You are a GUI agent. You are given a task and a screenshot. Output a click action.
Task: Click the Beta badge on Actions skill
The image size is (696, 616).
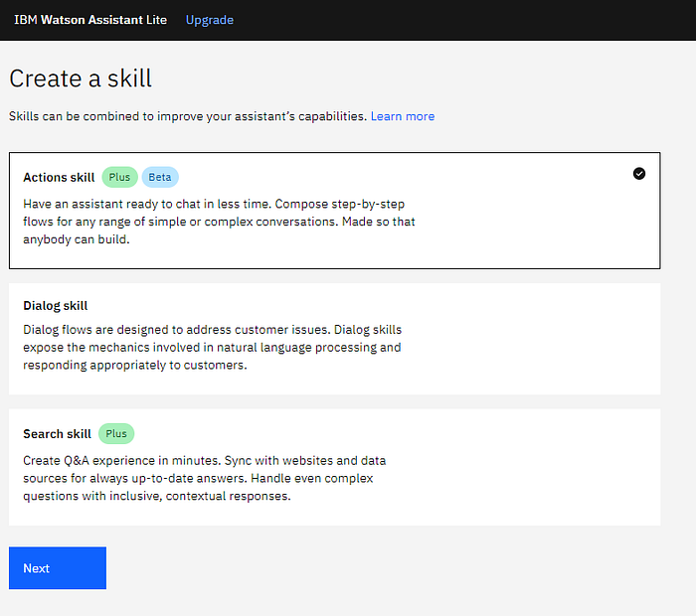[160, 177]
